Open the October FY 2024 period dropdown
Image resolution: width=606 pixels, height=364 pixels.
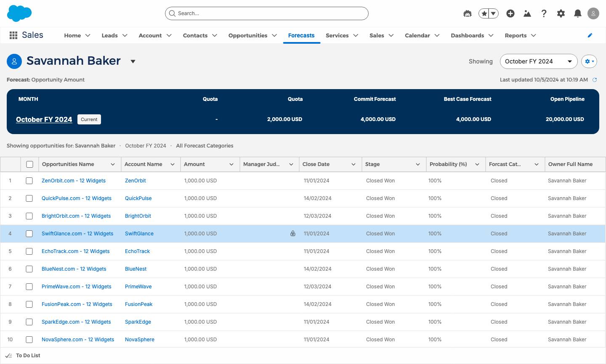click(x=539, y=61)
